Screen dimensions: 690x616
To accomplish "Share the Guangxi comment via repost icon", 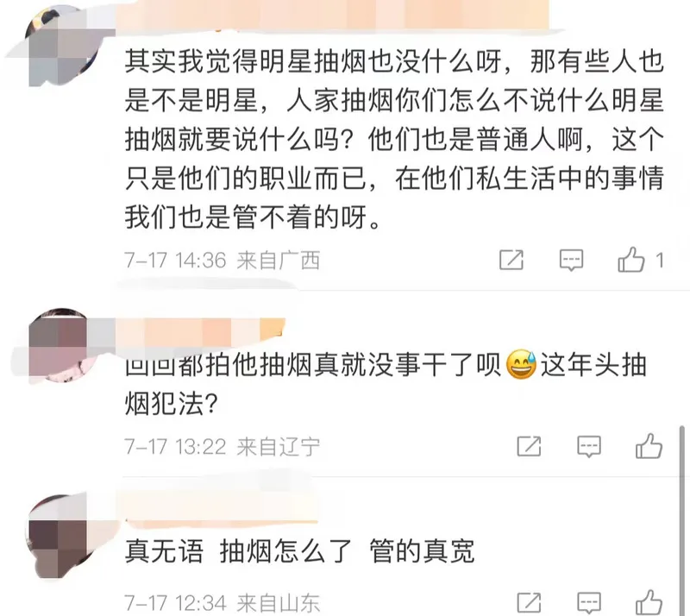I will click(511, 260).
